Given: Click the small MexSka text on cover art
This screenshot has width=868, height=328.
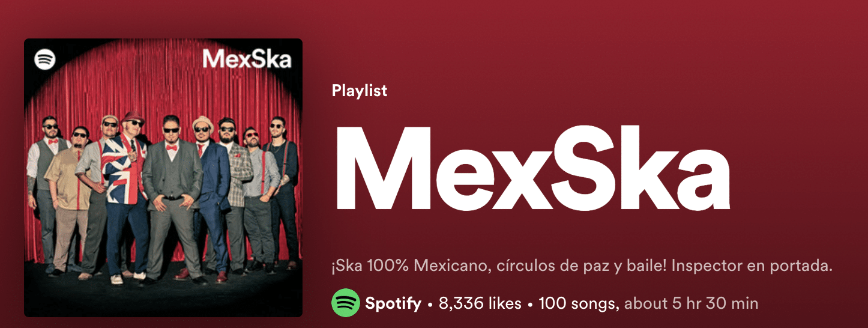Looking at the screenshot, I should click(x=247, y=59).
